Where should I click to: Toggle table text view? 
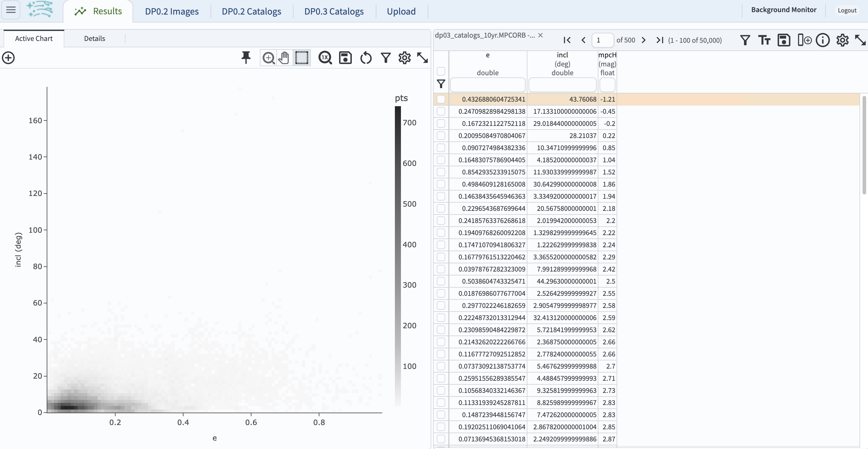pos(764,40)
